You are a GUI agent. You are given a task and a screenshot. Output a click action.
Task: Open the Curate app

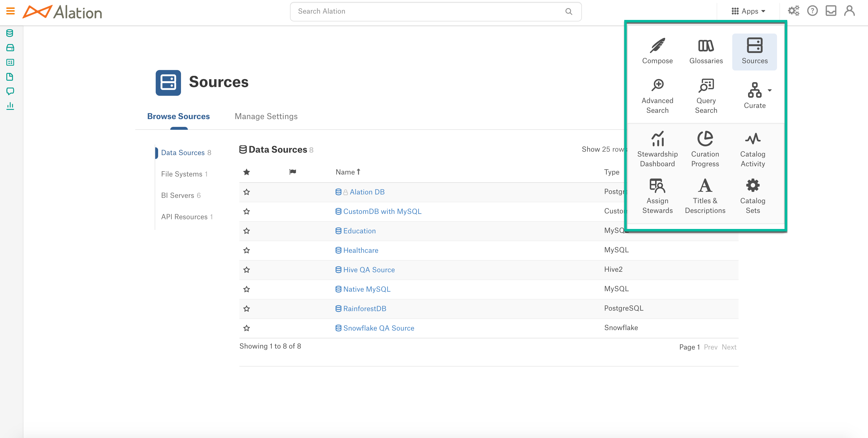click(x=754, y=95)
